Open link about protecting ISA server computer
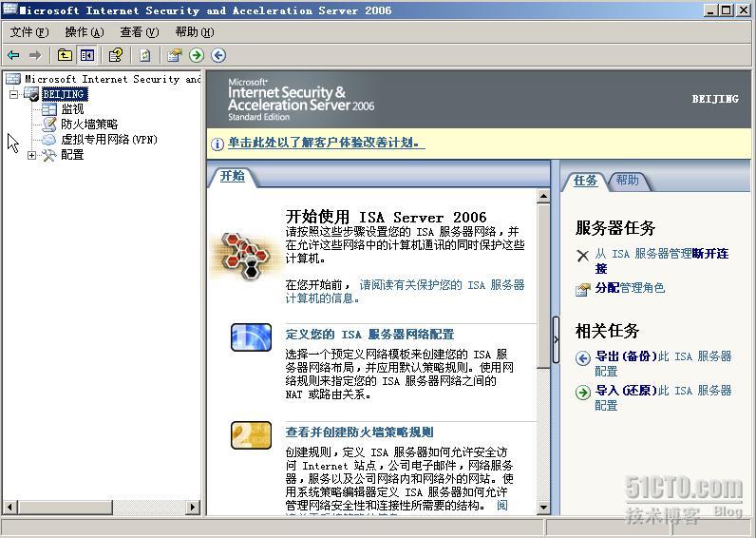This screenshot has height=538, width=756. 405,292
